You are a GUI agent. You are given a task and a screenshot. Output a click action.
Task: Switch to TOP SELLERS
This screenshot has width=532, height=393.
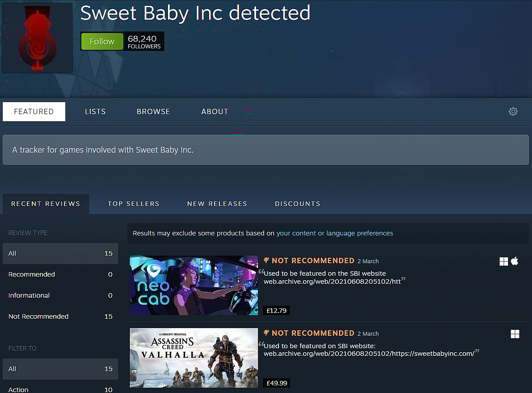[133, 204]
